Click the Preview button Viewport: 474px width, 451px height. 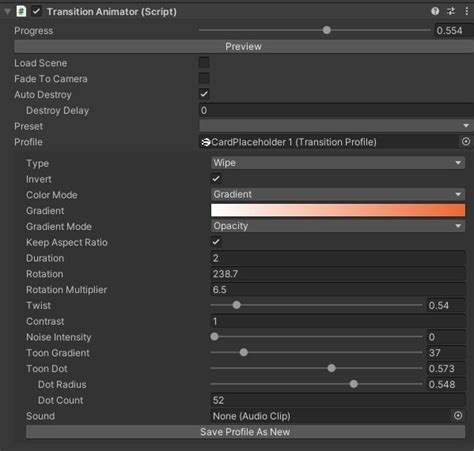tap(243, 46)
